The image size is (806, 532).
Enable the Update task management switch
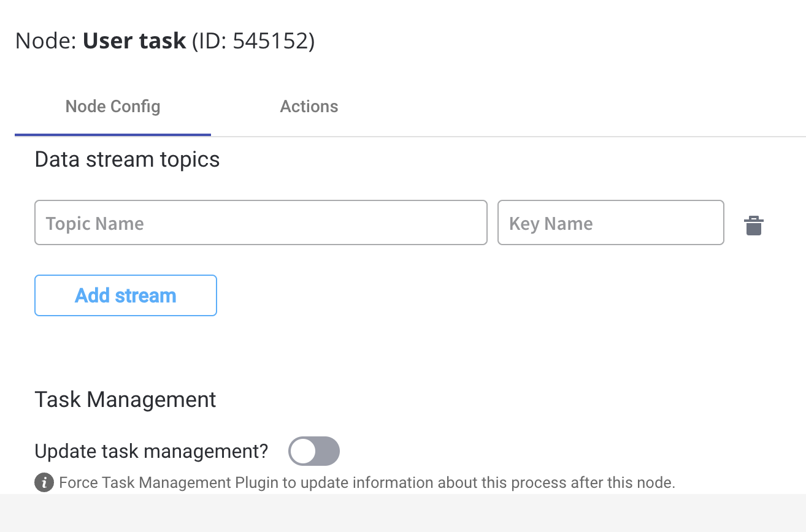[313, 452]
